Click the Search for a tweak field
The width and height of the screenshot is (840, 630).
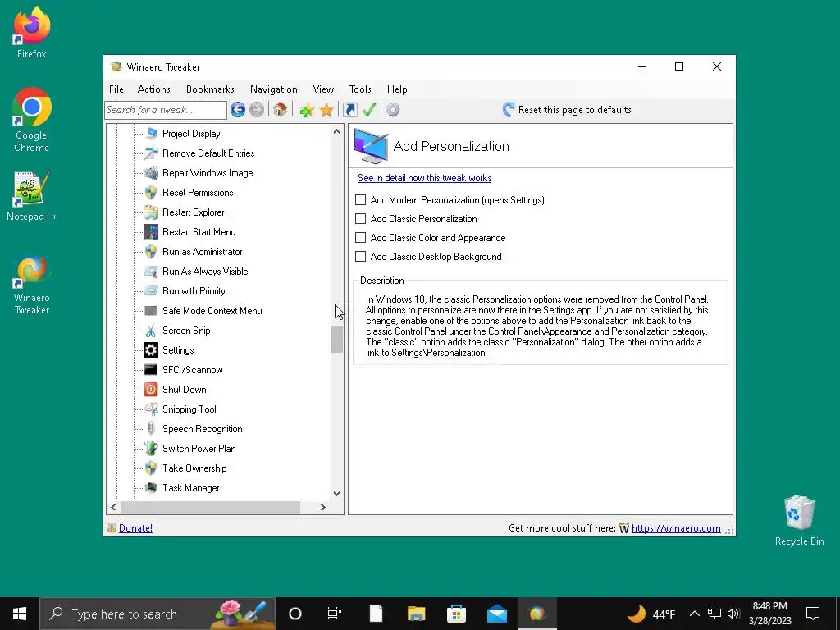click(x=166, y=110)
